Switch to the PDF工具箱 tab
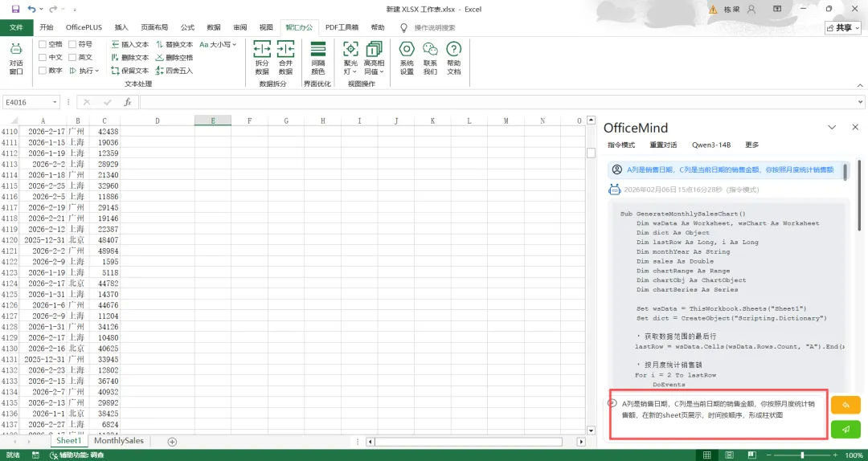Image resolution: width=868 pixels, height=461 pixels. (342, 27)
